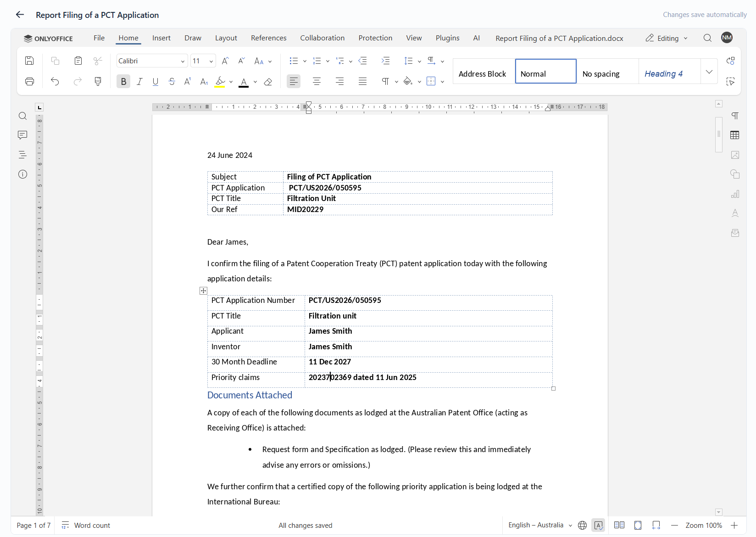Viewport: 756px width, 537px height.
Task: Click the Replace icon at toolbar right
Action: (731, 61)
